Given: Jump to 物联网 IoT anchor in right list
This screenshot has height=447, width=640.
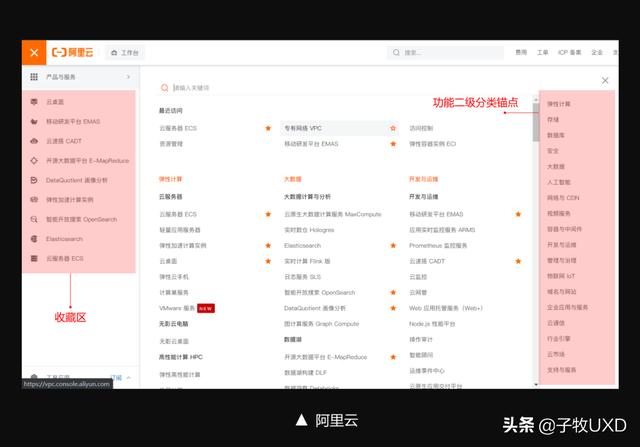Looking at the screenshot, I should (x=561, y=276).
